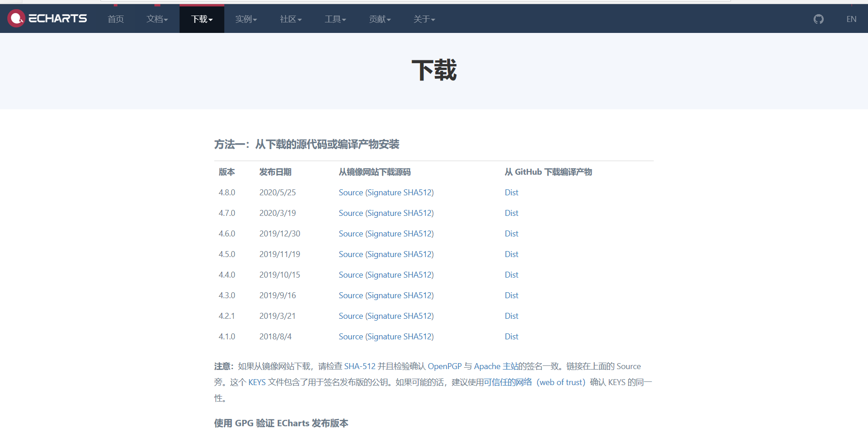Click the OpenPGP link
The image size is (868, 429).
[444, 366]
